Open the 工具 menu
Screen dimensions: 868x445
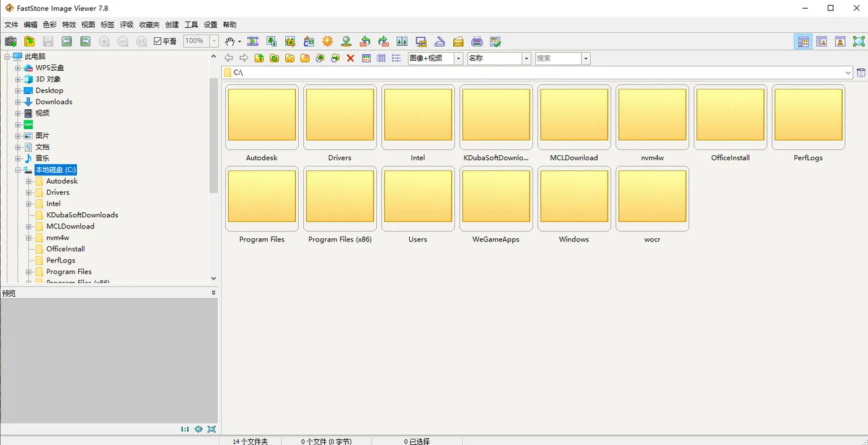click(191, 25)
